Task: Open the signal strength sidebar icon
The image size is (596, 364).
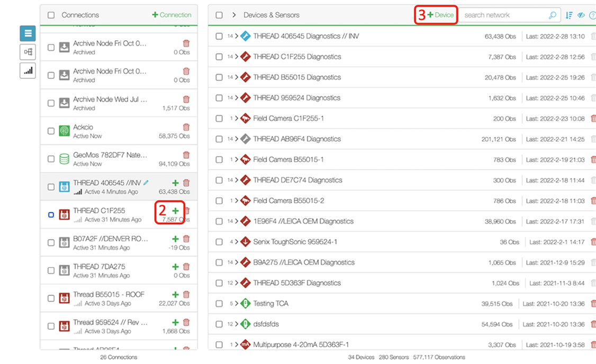Action: tap(28, 70)
